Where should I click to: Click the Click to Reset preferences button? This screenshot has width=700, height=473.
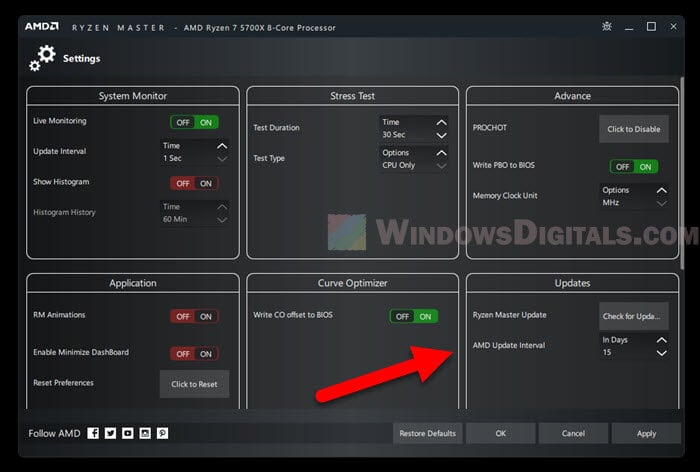194,384
